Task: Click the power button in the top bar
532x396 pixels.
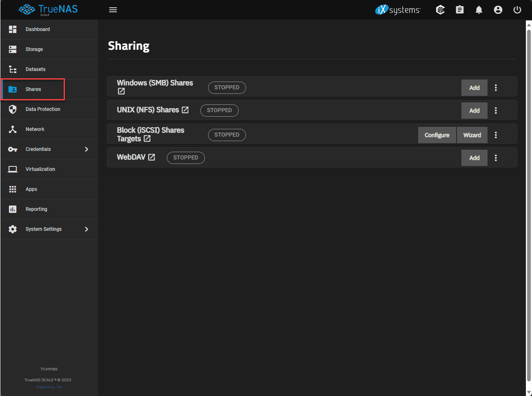Action: [517, 9]
